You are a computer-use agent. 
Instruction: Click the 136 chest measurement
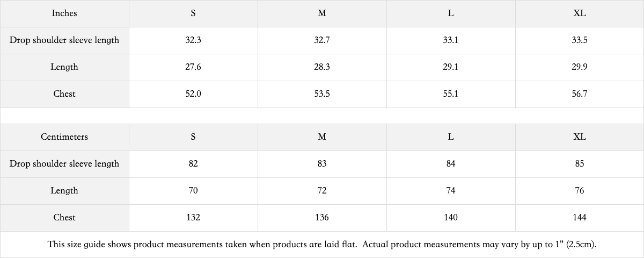(x=322, y=218)
